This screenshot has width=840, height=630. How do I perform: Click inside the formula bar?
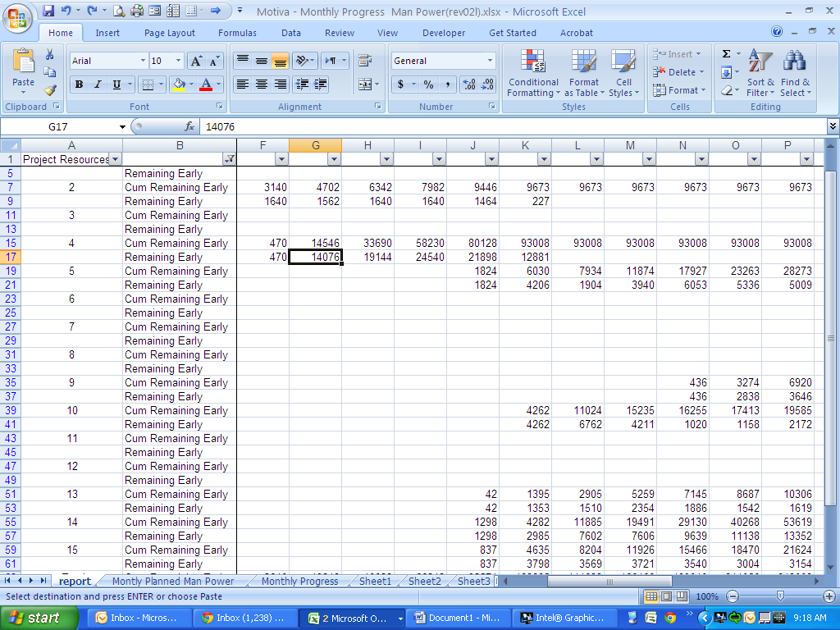tap(328, 126)
